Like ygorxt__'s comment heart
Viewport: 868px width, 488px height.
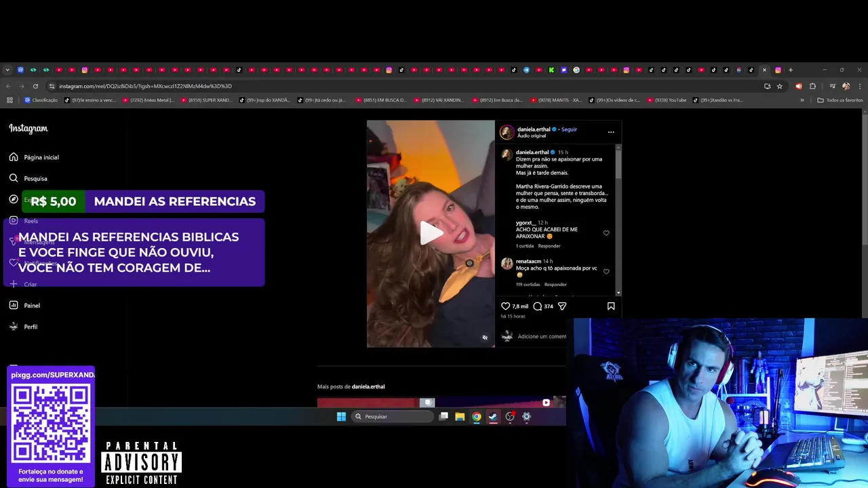[x=606, y=233]
